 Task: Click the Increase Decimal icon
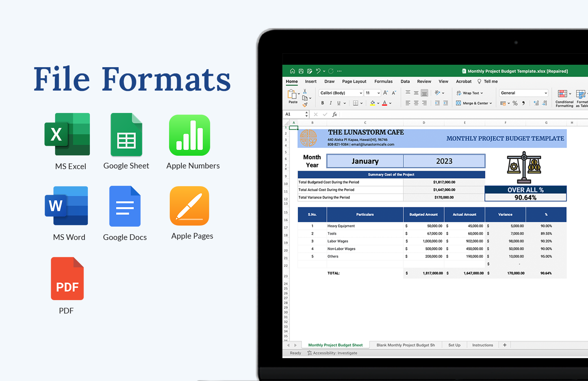536,103
